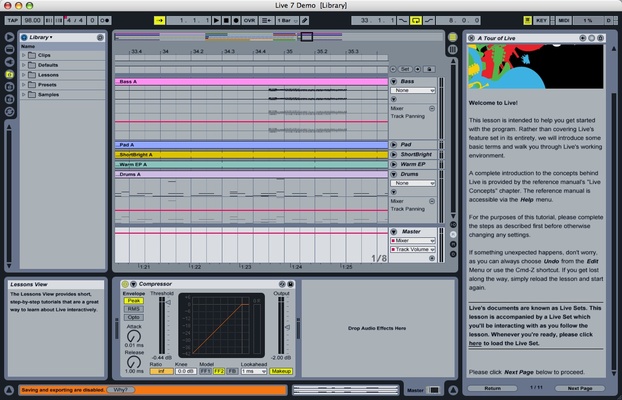Click the Play button in transport
Image resolution: width=622 pixels, height=400 pixels.
pos(216,20)
